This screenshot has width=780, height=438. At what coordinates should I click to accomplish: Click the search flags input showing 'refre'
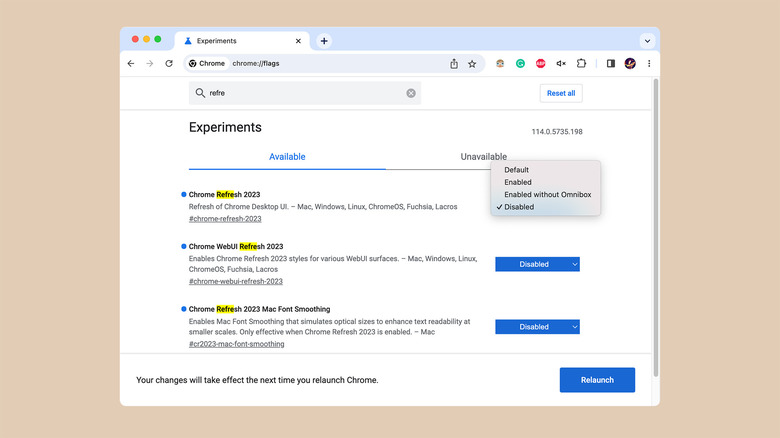pyautogui.click(x=304, y=93)
